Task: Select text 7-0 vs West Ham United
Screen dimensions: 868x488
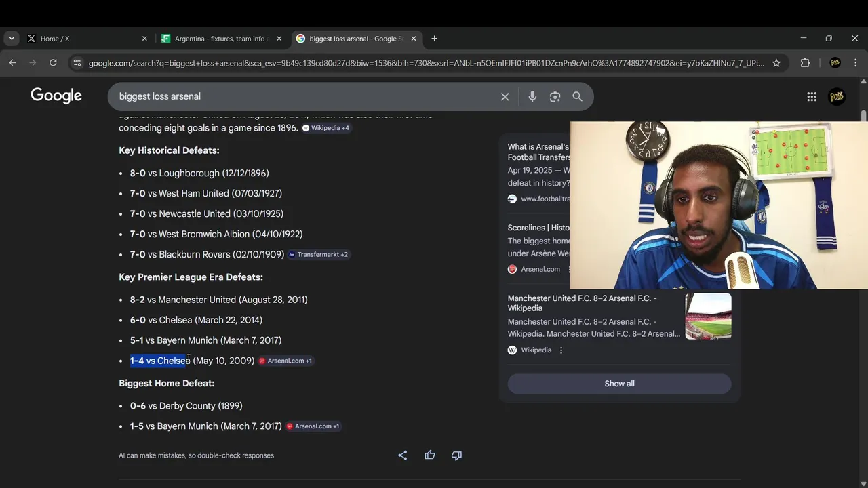Action: point(180,194)
